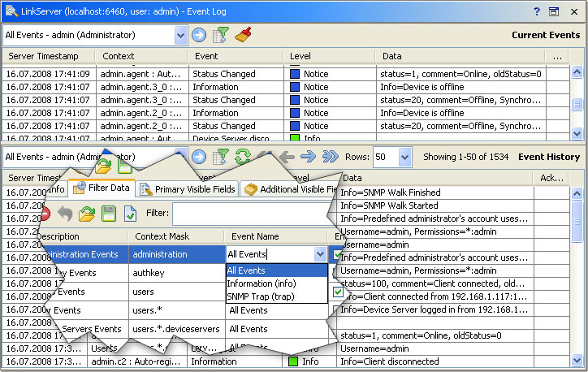
Task: Click the ellipsis column header in Current Events
Action: coord(557,56)
